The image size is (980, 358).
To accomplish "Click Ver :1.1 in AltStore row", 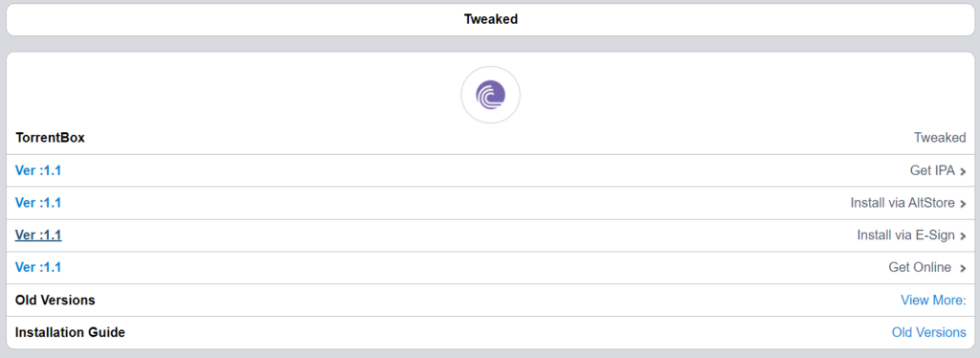I will [x=38, y=203].
